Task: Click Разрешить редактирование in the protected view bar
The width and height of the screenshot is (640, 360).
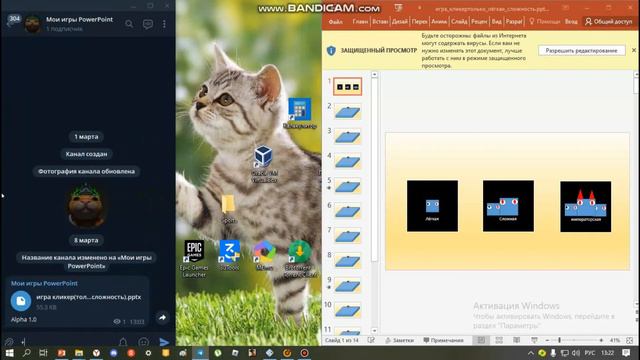Action: tap(581, 51)
